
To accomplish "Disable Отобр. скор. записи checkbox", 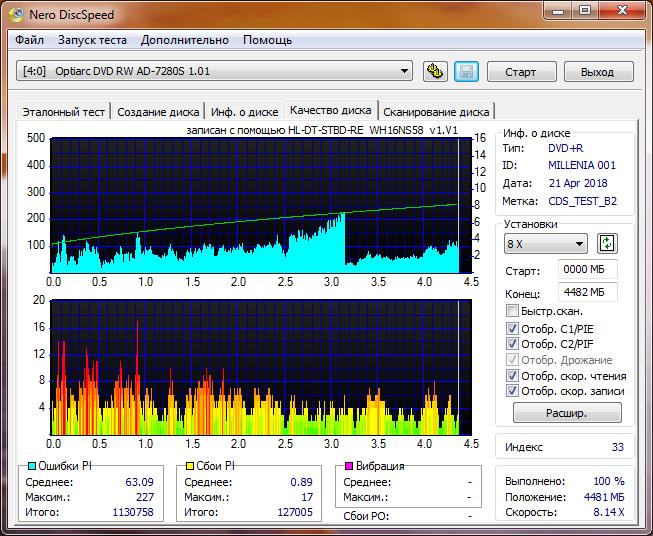I will click(513, 391).
